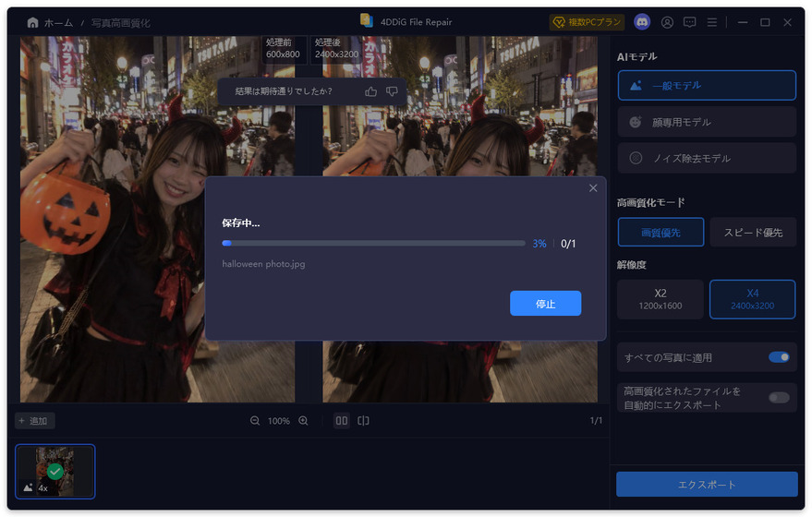Click the 処理前 600x800 label

coord(283,48)
